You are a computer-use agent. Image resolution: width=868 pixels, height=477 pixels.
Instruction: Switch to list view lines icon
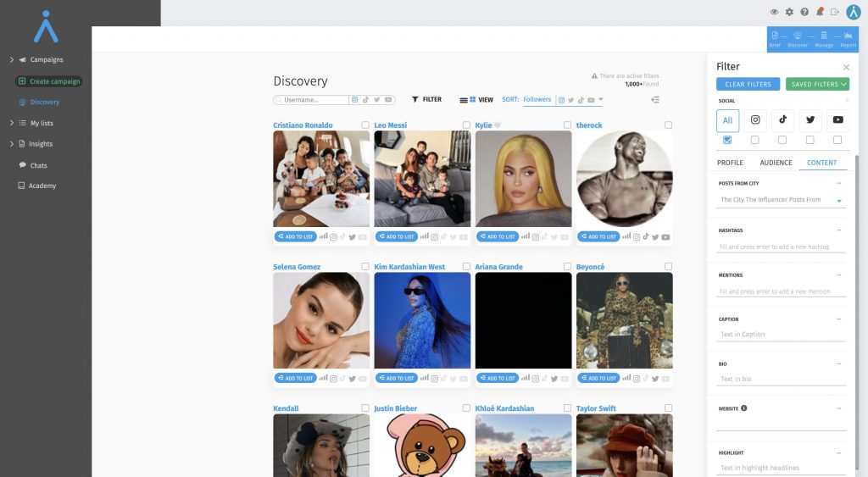click(464, 100)
